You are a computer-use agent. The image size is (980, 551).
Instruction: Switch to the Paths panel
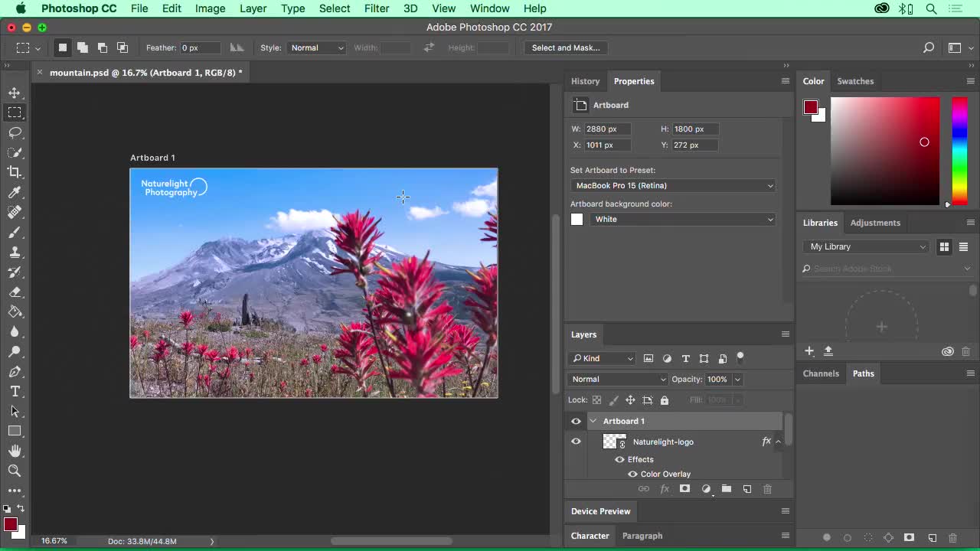(x=863, y=373)
